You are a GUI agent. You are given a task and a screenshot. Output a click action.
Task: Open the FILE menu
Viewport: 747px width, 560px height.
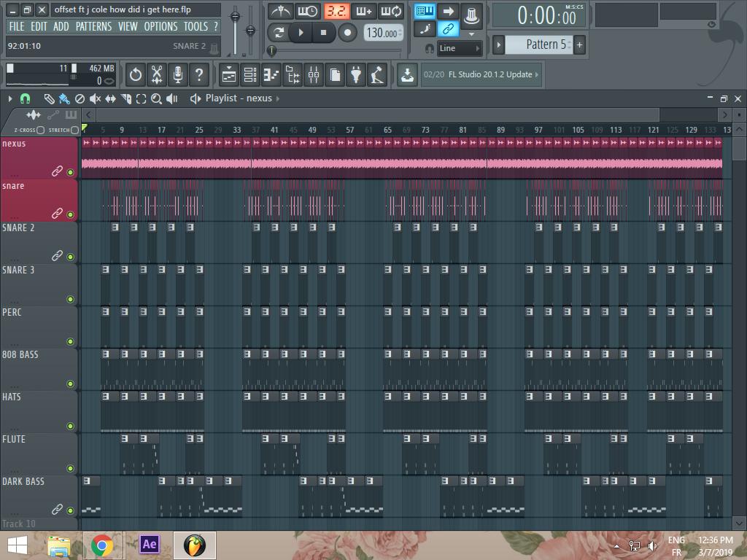click(x=17, y=26)
